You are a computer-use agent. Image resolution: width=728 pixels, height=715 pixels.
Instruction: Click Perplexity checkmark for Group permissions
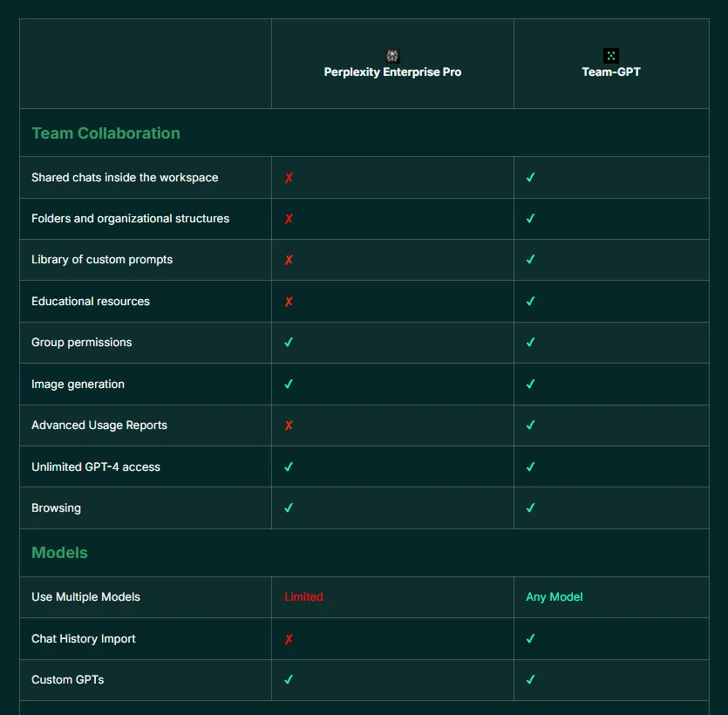tap(289, 342)
